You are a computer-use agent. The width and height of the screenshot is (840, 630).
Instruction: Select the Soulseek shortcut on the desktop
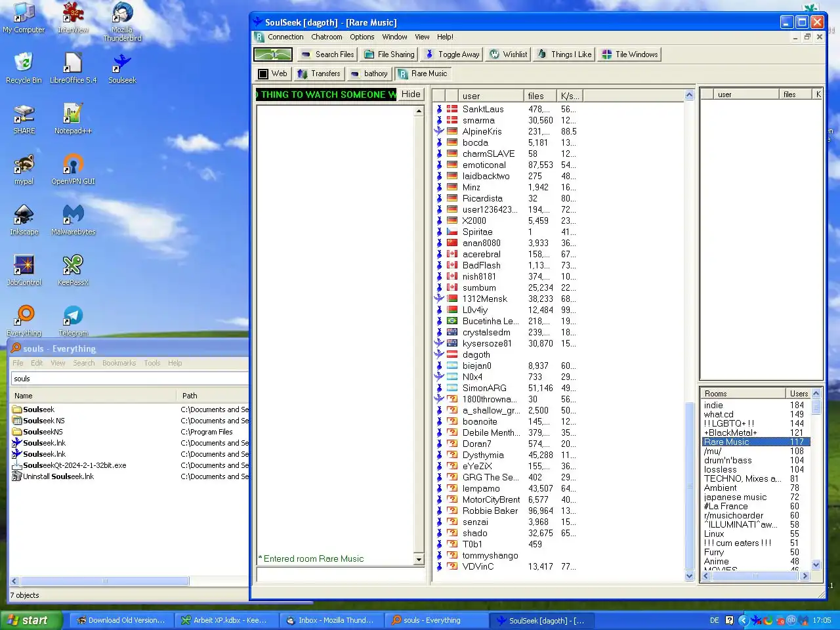pos(122,68)
